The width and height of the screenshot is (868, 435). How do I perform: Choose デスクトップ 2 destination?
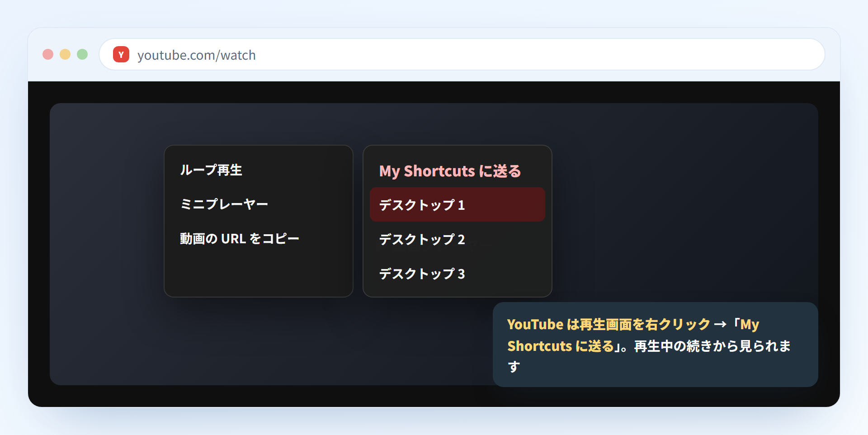pyautogui.click(x=458, y=239)
